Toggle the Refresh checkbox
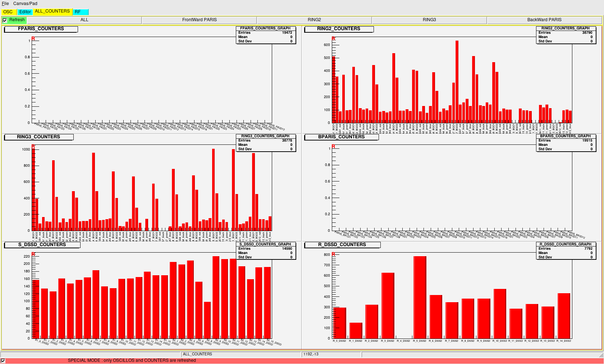The height and width of the screenshot is (364, 604). pyautogui.click(x=5, y=20)
